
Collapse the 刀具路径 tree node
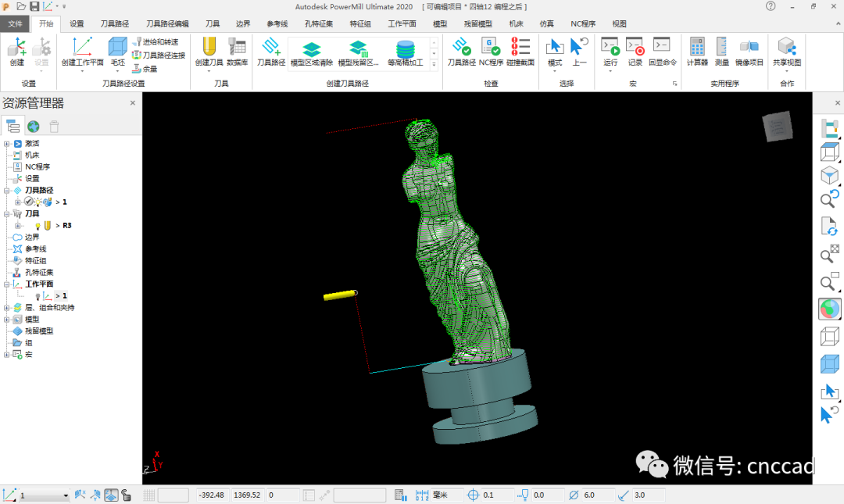7,191
